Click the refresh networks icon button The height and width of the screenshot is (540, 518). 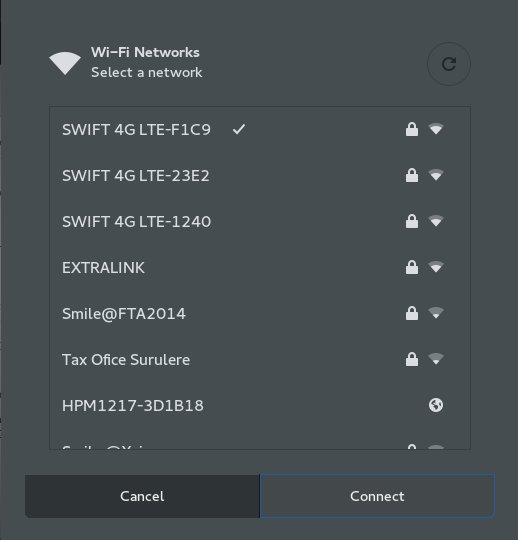tap(448, 64)
